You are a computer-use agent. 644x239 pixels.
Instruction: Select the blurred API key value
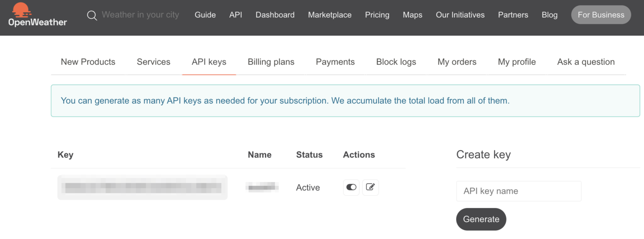pyautogui.click(x=142, y=188)
